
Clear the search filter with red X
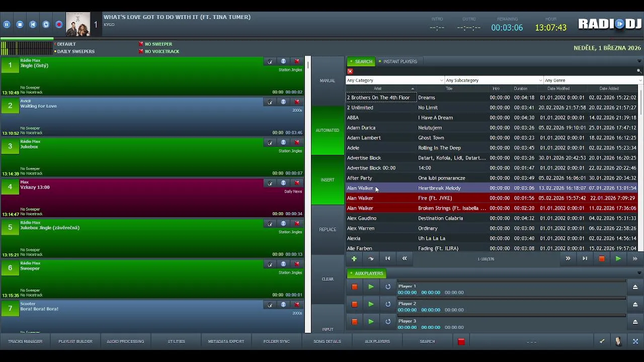click(x=350, y=71)
